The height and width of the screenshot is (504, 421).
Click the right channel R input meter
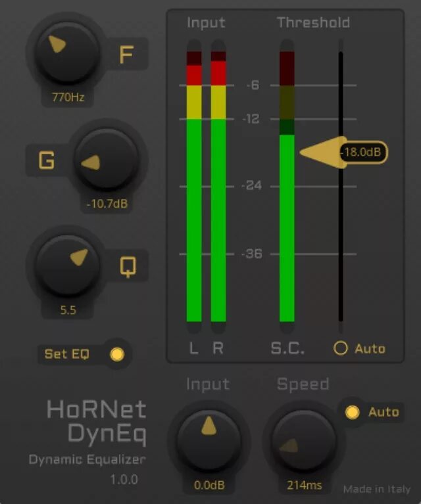click(218, 187)
